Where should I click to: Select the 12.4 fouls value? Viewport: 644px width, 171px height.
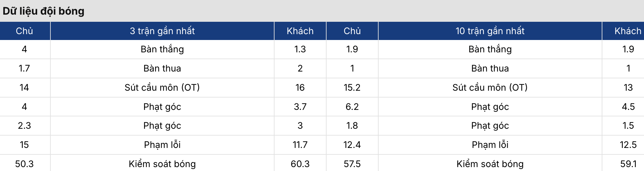click(352, 145)
